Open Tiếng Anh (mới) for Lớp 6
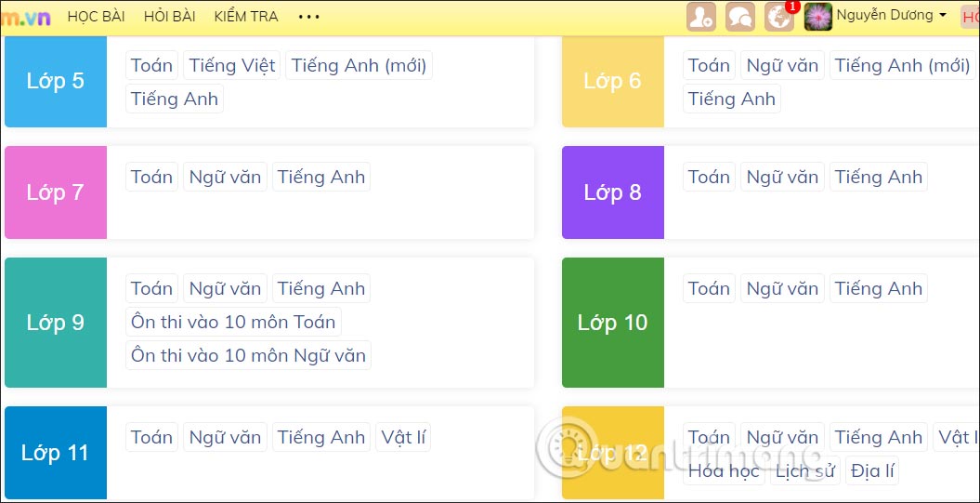980x503 pixels. [x=903, y=65]
